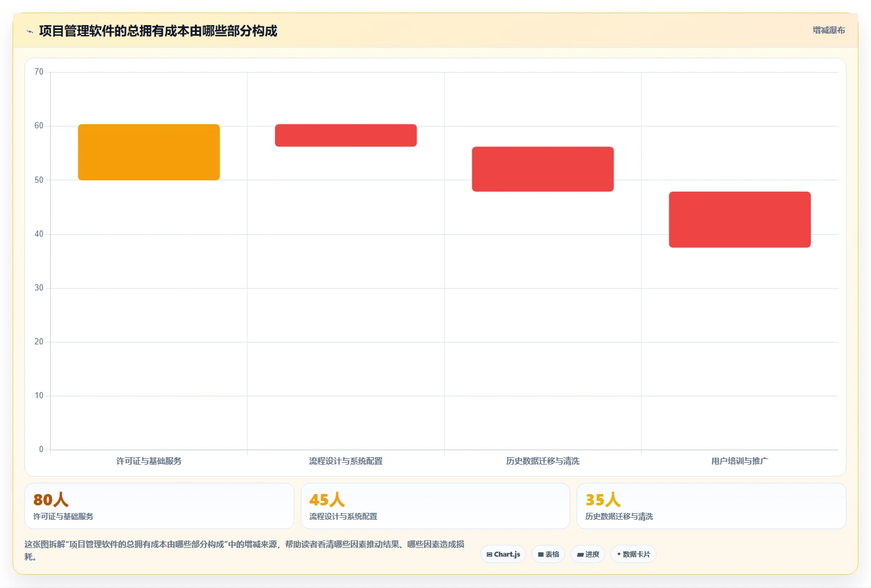Image resolution: width=871 pixels, height=588 pixels.
Task: Click the lightning icon beside the chart title
Action: click(29, 31)
